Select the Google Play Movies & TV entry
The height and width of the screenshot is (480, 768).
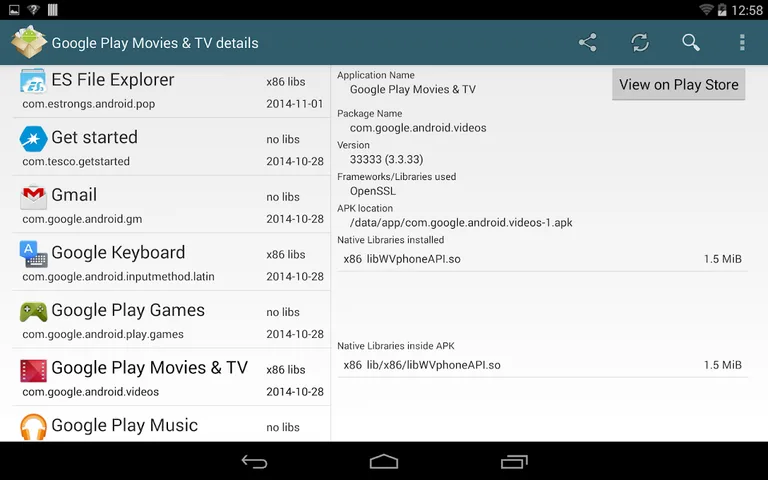171,377
